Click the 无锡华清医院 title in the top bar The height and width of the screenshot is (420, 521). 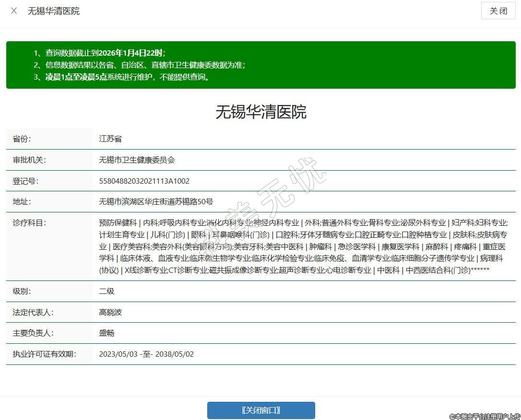[x=54, y=11]
